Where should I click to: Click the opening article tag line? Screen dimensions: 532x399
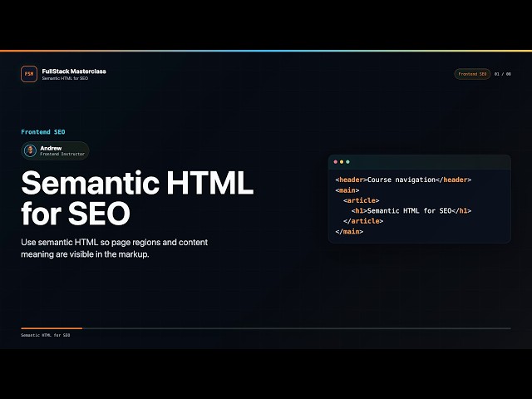click(x=361, y=200)
